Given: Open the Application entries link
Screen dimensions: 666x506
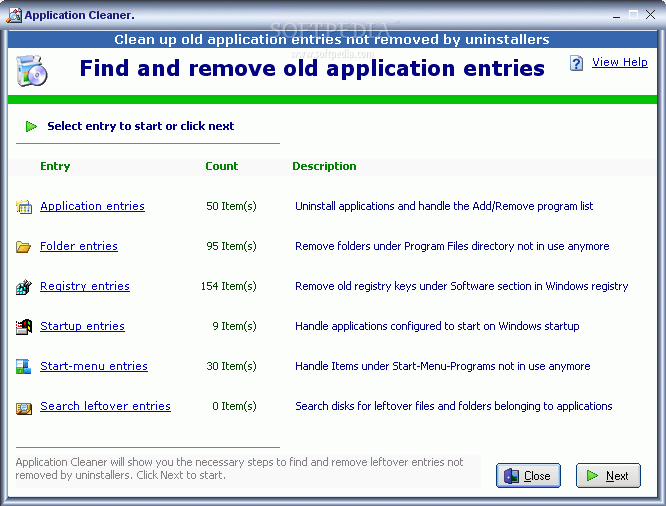Looking at the screenshot, I should [92, 206].
